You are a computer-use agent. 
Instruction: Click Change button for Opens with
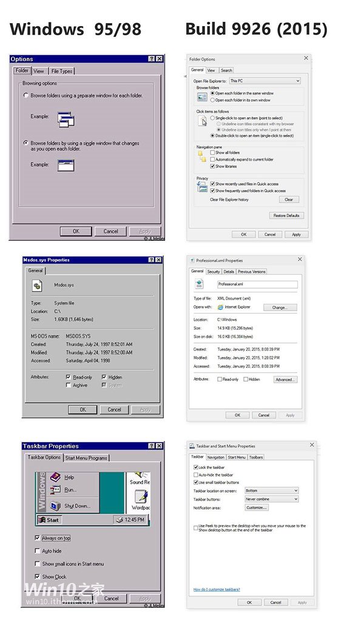pyautogui.click(x=280, y=308)
